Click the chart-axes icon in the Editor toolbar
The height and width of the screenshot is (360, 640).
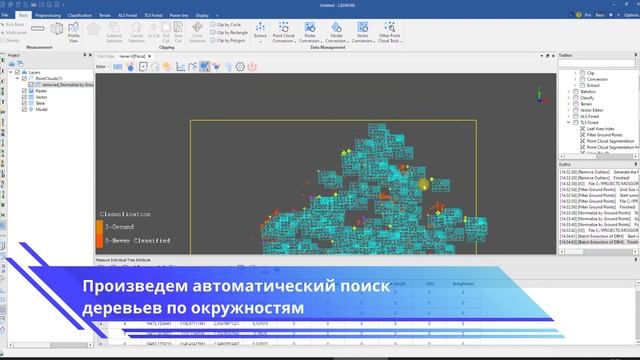point(180,67)
